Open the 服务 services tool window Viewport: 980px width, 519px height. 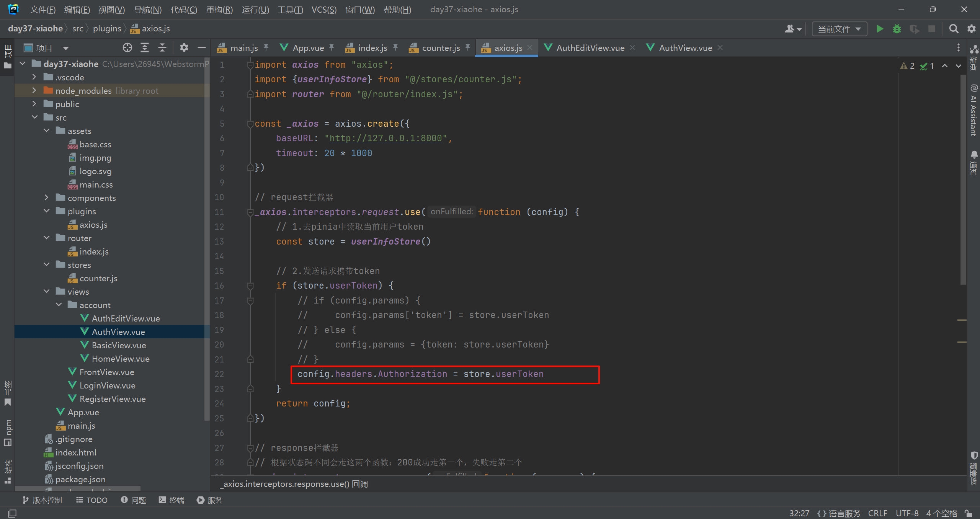(209, 500)
